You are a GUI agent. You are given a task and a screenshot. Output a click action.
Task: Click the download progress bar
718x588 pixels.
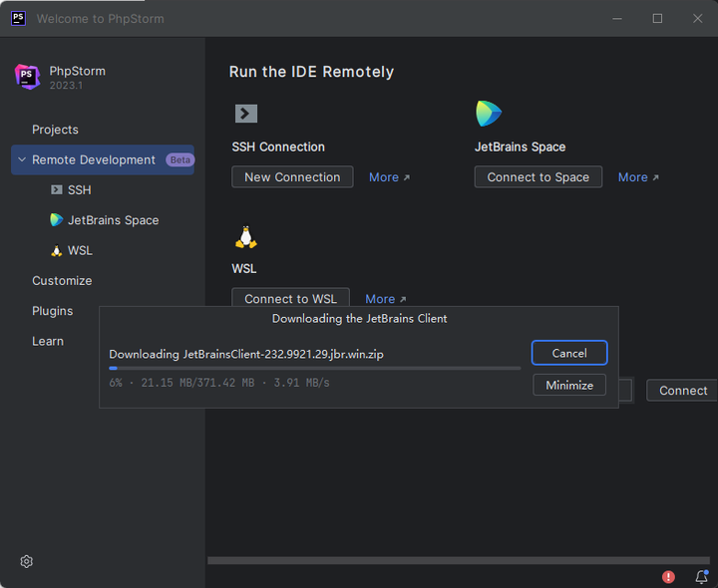[314, 368]
